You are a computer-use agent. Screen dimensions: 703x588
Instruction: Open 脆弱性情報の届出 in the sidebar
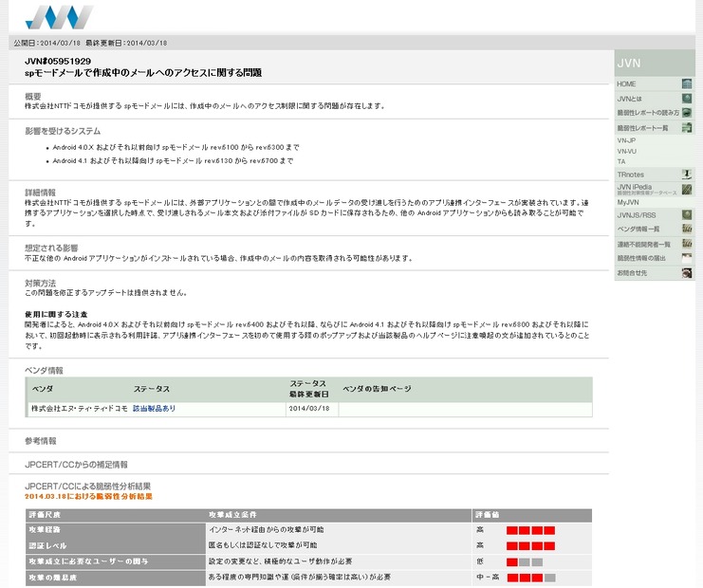pos(641,258)
